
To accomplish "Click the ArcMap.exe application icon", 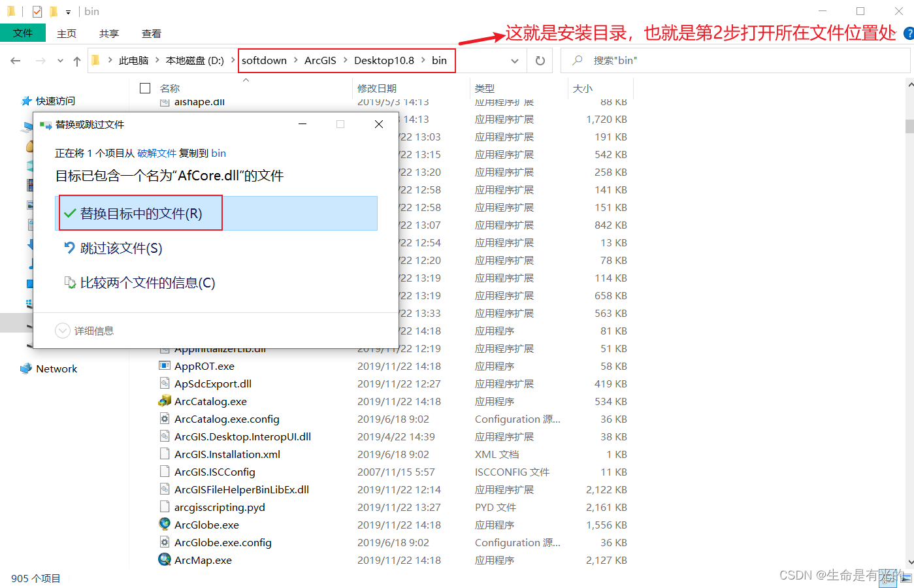I will pyautogui.click(x=165, y=560).
